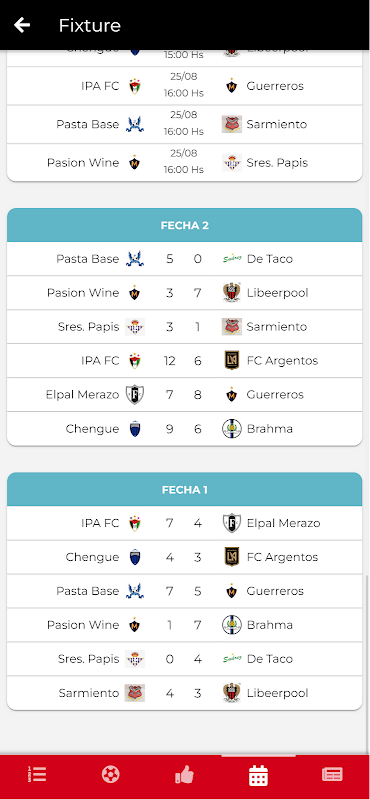Tap the Pasta Base crest in Fecha 1
The image size is (370, 800).
coord(135,591)
